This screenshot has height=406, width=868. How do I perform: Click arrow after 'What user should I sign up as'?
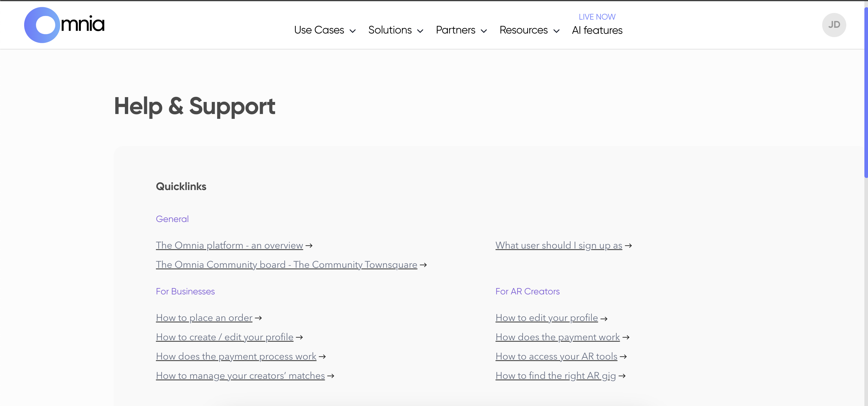(x=629, y=246)
